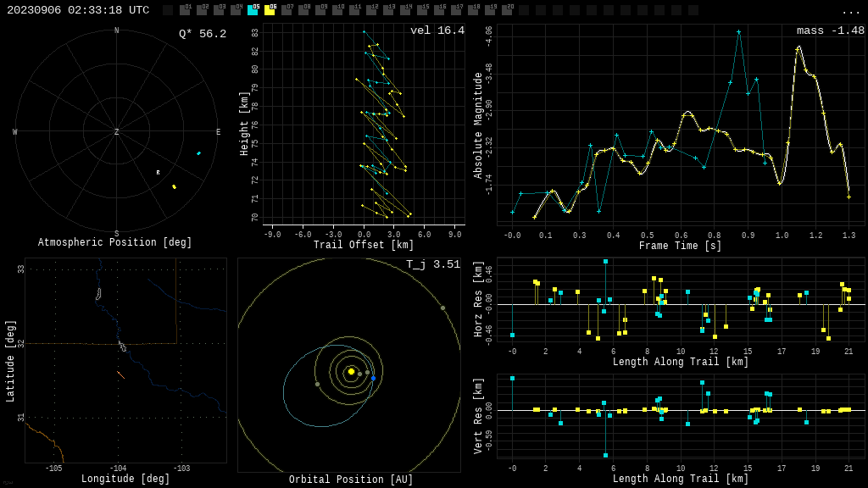
Task: Activate station indicator 15
Action: click(422, 10)
